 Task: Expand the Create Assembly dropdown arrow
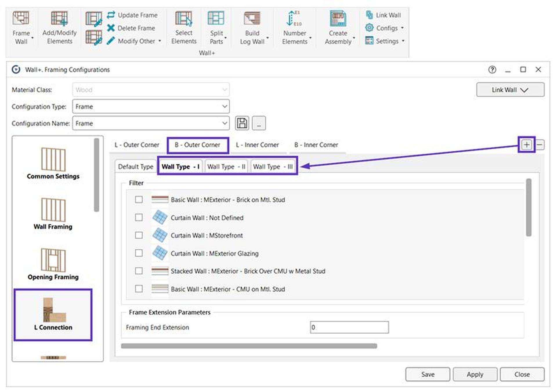[354, 38]
